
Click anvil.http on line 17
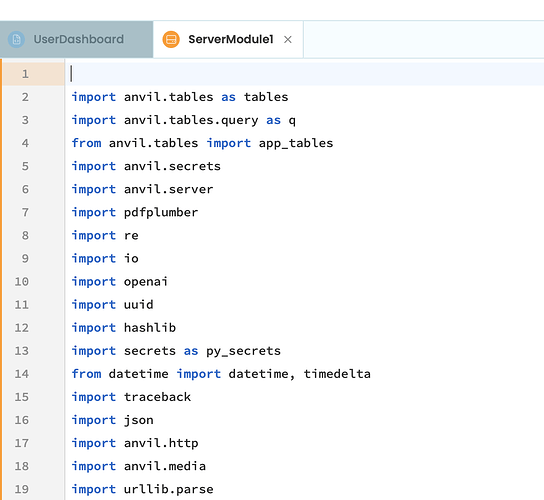(161, 443)
